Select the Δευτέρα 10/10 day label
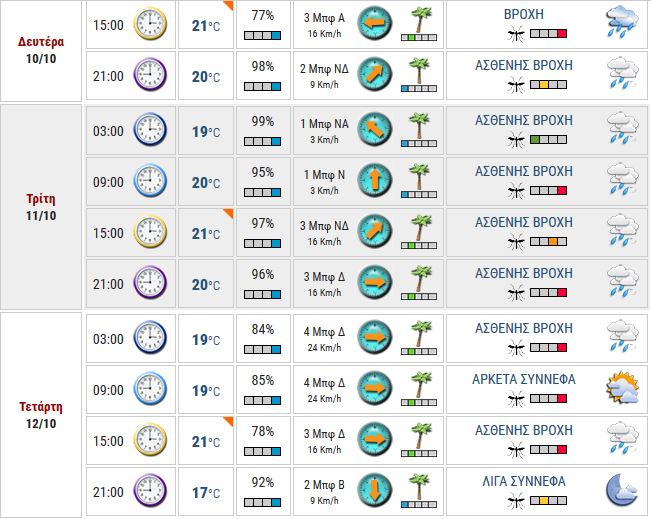The image size is (651, 519). (41, 50)
